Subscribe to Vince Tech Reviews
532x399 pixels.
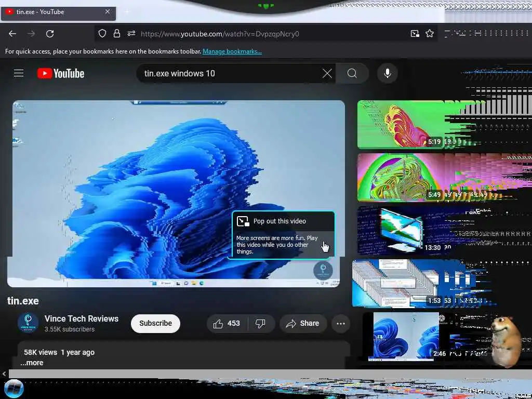pyautogui.click(x=155, y=323)
